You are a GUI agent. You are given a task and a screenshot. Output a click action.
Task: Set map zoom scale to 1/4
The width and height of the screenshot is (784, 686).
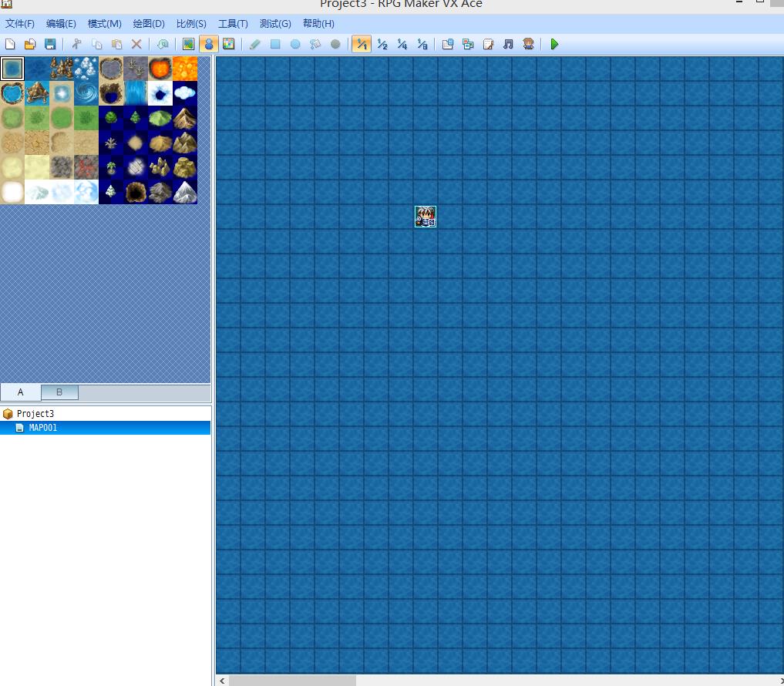(402, 45)
